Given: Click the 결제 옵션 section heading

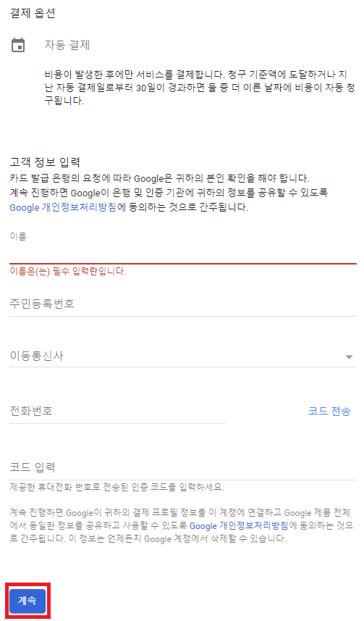Looking at the screenshot, I should coord(33,13).
